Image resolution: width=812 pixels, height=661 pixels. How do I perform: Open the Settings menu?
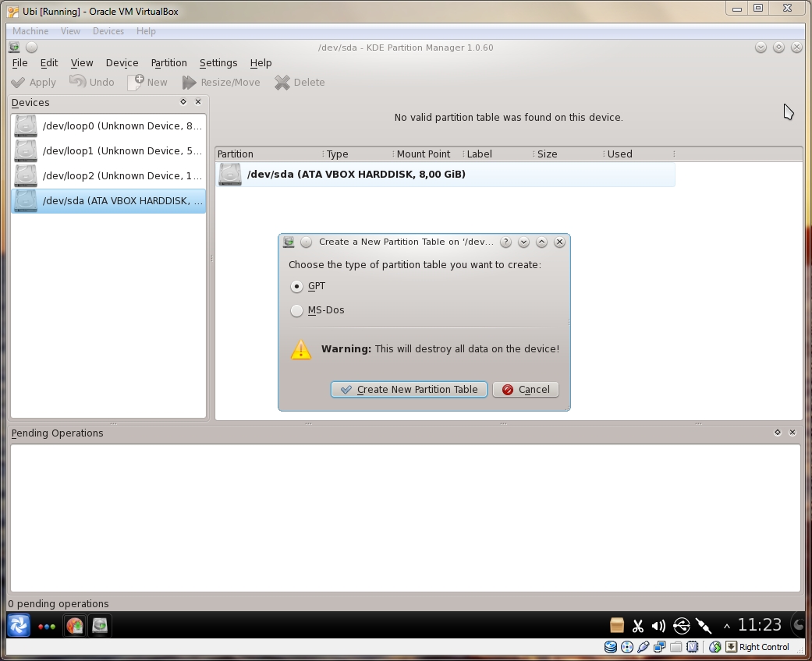(218, 62)
